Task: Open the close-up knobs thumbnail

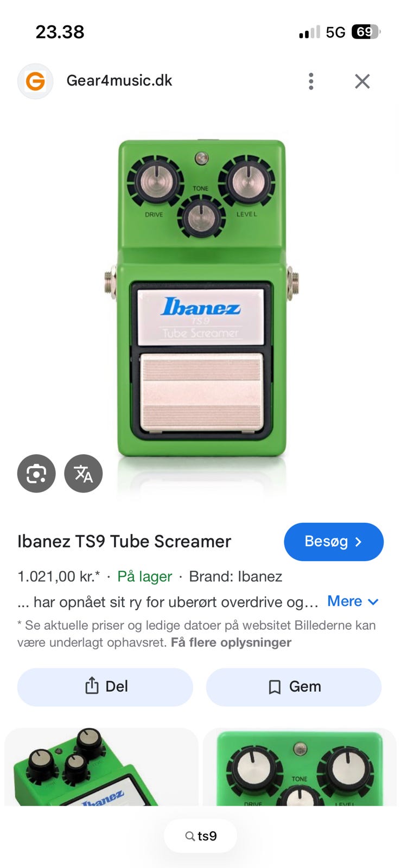Action: tap(300, 767)
